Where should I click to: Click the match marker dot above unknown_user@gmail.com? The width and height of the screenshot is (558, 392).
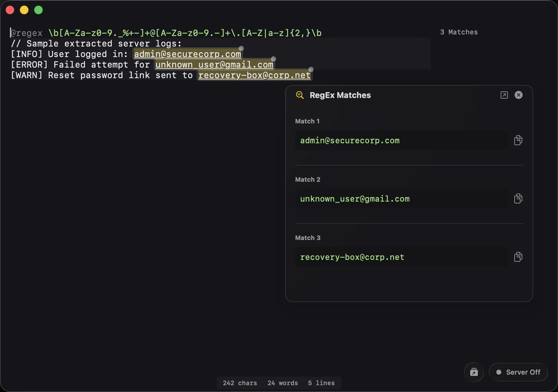click(x=273, y=59)
